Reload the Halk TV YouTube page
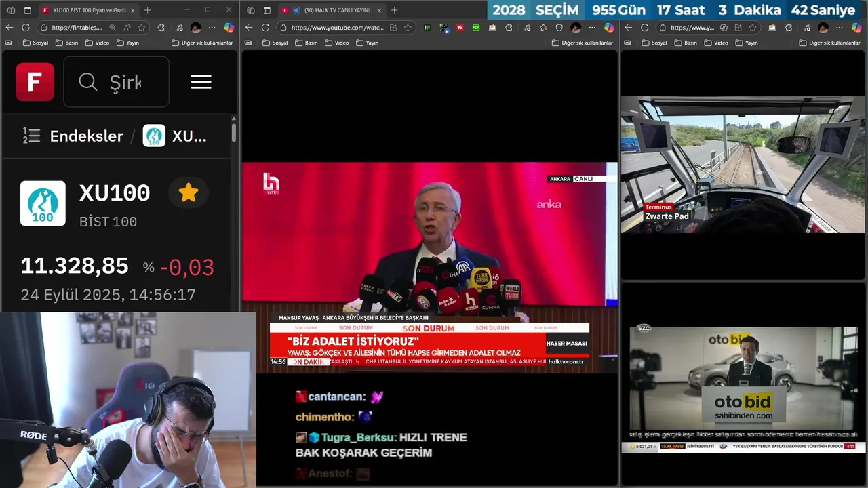This screenshot has width=868, height=488. [x=265, y=28]
